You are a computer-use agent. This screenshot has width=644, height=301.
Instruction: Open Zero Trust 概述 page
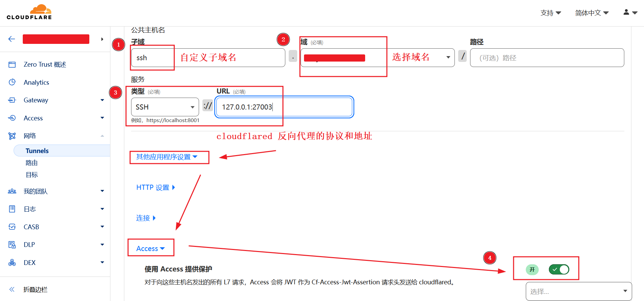coord(45,65)
